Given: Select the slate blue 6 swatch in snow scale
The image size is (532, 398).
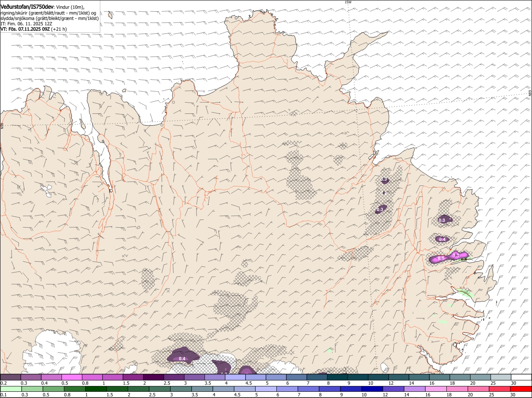Looking at the screenshot, I should pyautogui.click(x=297, y=377).
